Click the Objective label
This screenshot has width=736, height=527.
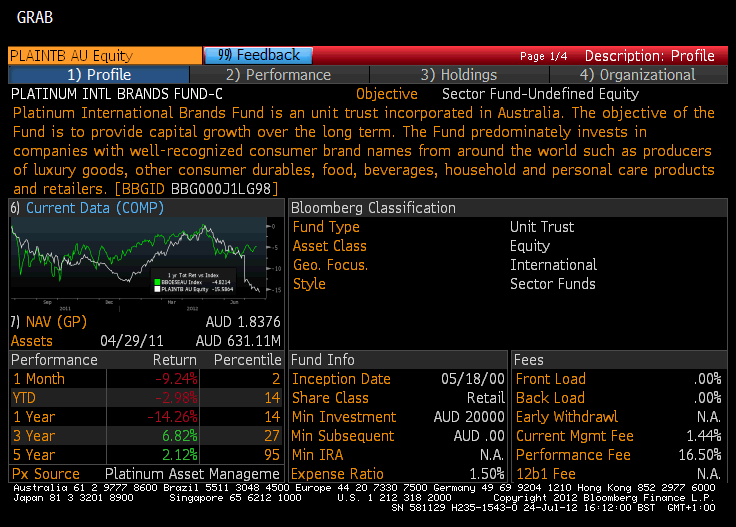pyautogui.click(x=387, y=94)
